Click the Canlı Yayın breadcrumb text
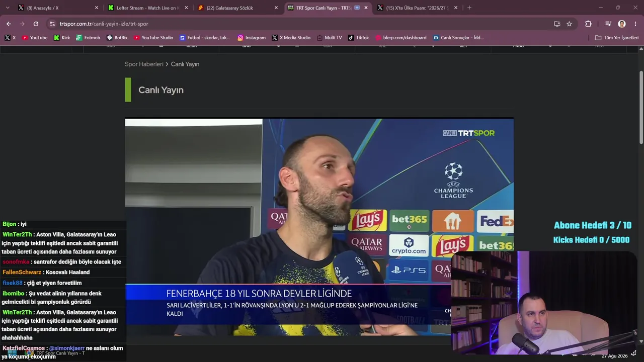This screenshot has height=362, width=644. coord(185,64)
